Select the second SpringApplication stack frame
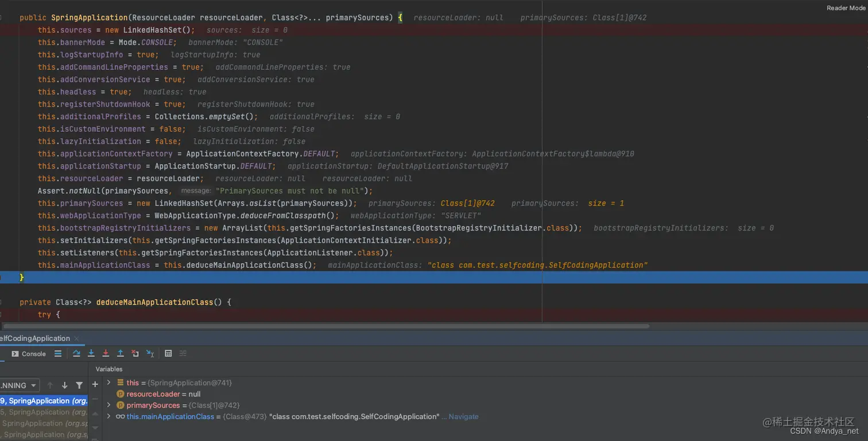This screenshot has height=441, width=868. pos(44,412)
